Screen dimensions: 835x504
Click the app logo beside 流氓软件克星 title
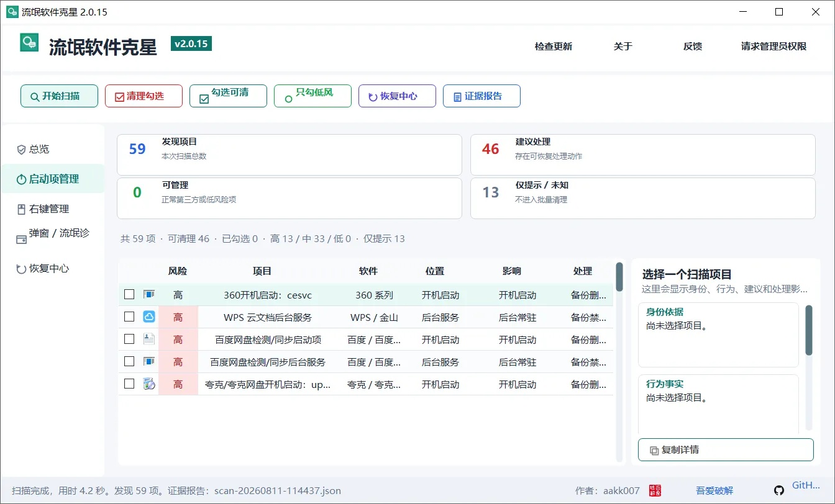(x=29, y=43)
